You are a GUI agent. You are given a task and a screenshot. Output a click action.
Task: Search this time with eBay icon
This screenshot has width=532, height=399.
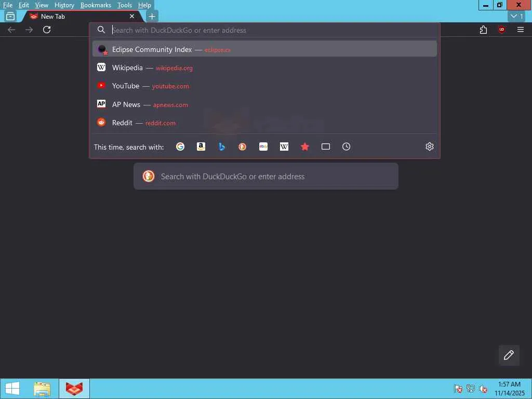[x=263, y=147]
